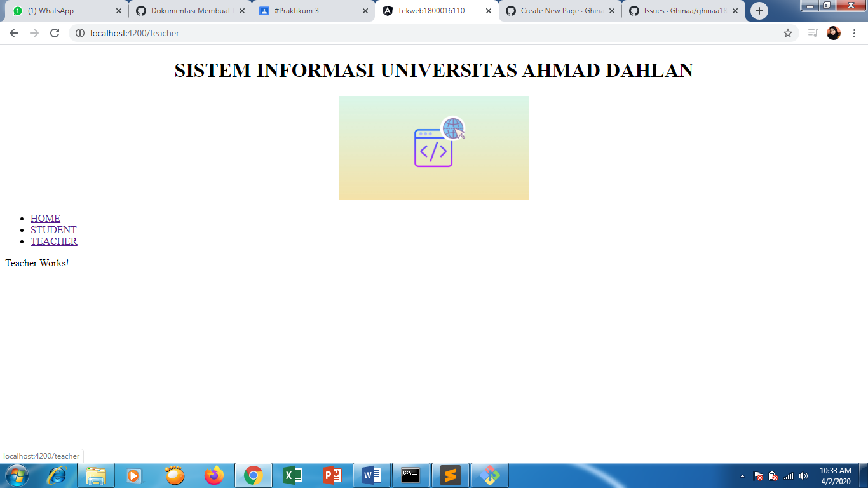Open the orange round app in taskbar
The width and height of the screenshot is (868, 488).
pos(175,475)
